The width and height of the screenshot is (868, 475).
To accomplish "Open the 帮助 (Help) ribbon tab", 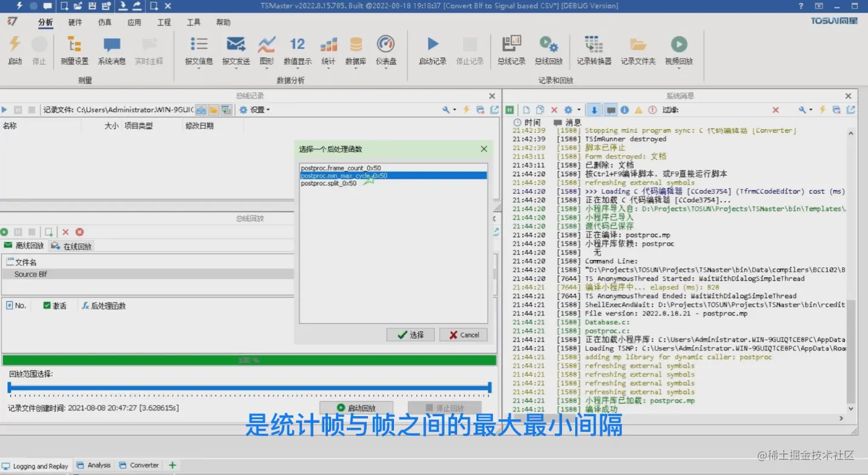I will [x=224, y=22].
